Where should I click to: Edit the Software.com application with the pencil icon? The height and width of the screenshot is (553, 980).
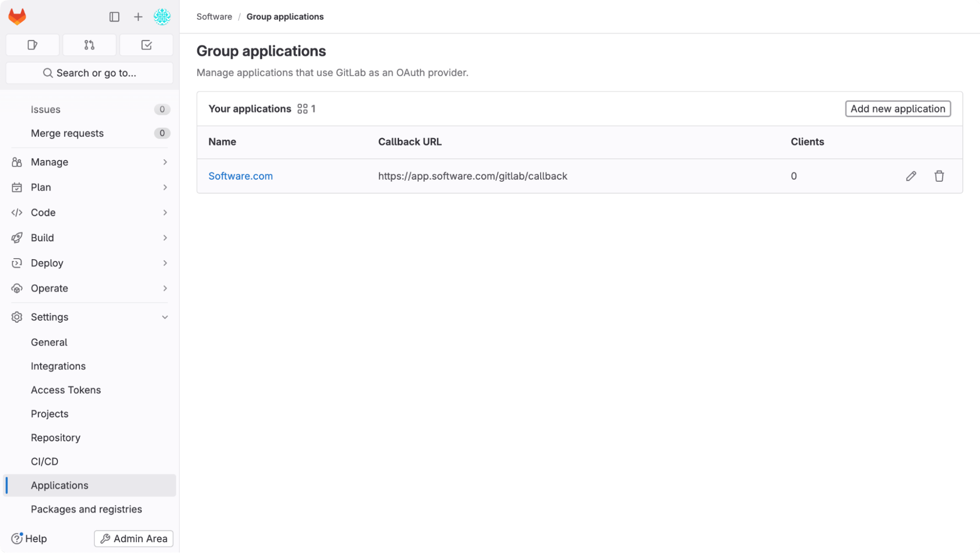coord(911,176)
